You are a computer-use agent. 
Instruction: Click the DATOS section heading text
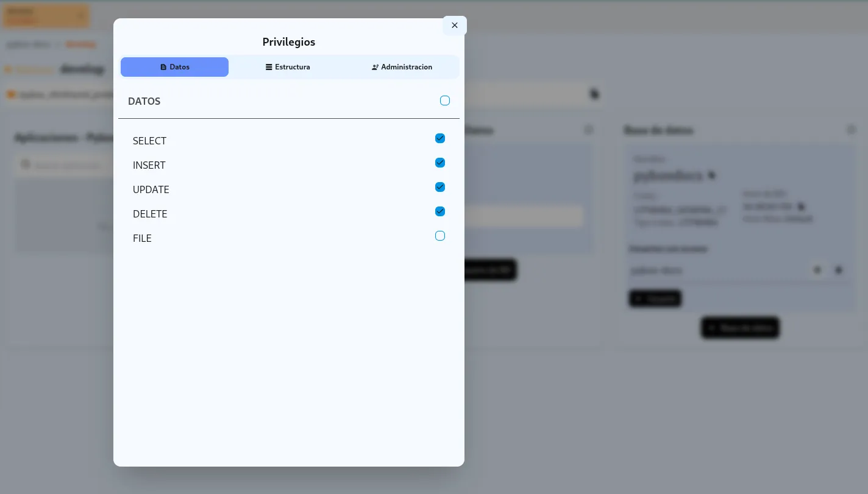[x=144, y=101]
